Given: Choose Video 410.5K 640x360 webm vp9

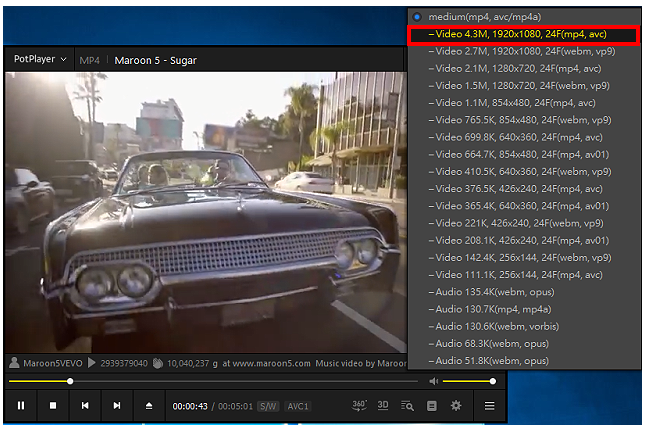Looking at the screenshot, I should (523, 171).
